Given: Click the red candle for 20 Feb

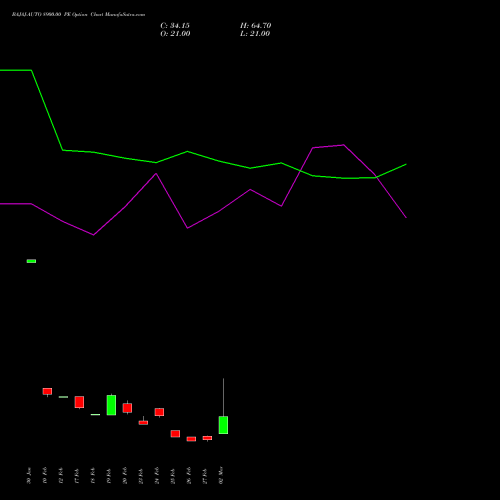Looking at the screenshot, I should (127, 408).
